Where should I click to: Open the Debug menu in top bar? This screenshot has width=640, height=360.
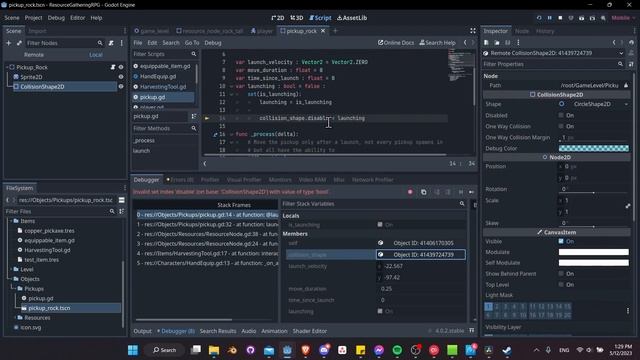(x=56, y=18)
